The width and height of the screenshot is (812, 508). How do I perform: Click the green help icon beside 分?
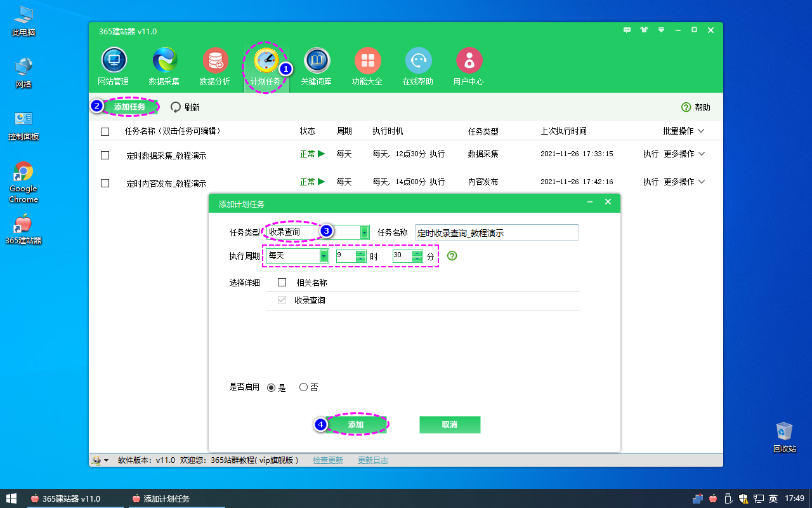(452, 256)
